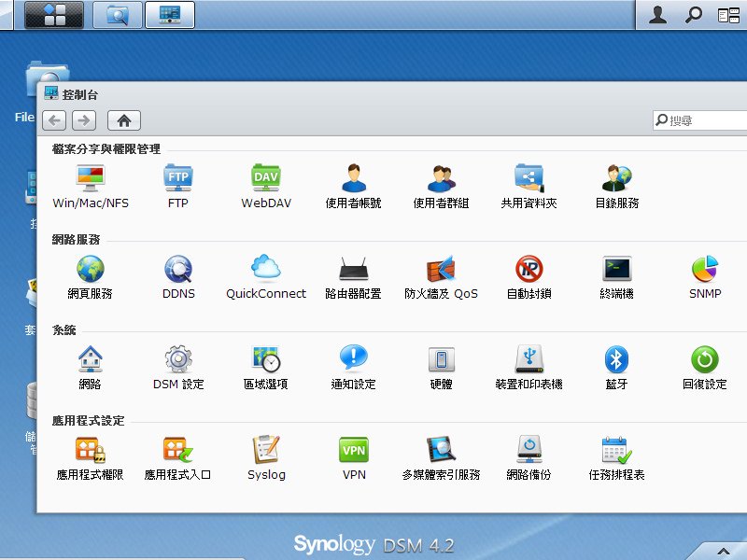
Task: Open Win/Mac/NFS file service settings
Action: (90, 186)
